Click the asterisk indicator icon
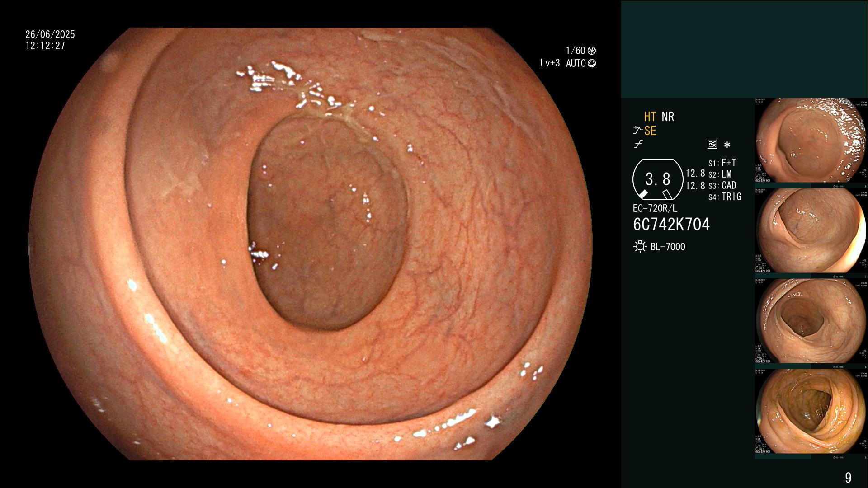The width and height of the screenshot is (868, 488). 727,145
